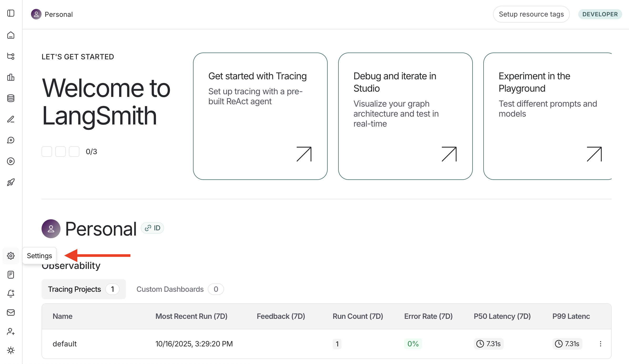
Task: Toggle the sun theme icon
Action: click(11, 350)
